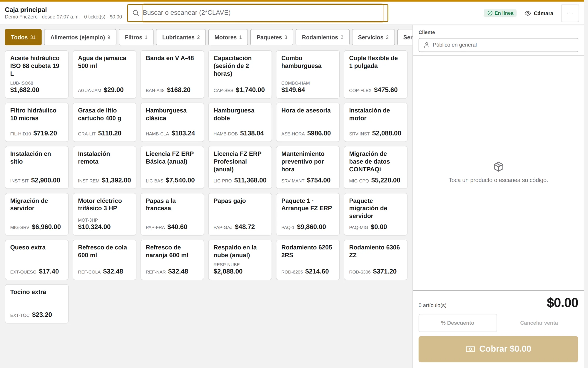Click Cancelar venta
This screenshot has width=588, height=368.
click(x=539, y=323)
